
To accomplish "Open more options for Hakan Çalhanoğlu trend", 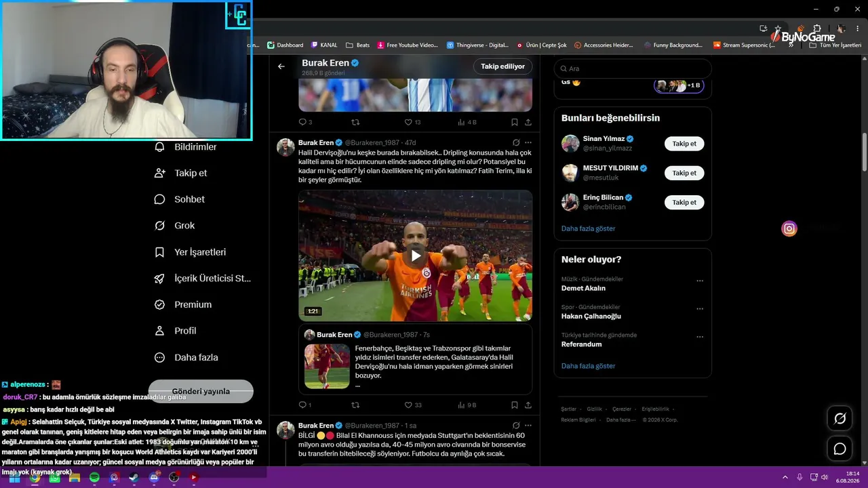I will [x=700, y=308].
